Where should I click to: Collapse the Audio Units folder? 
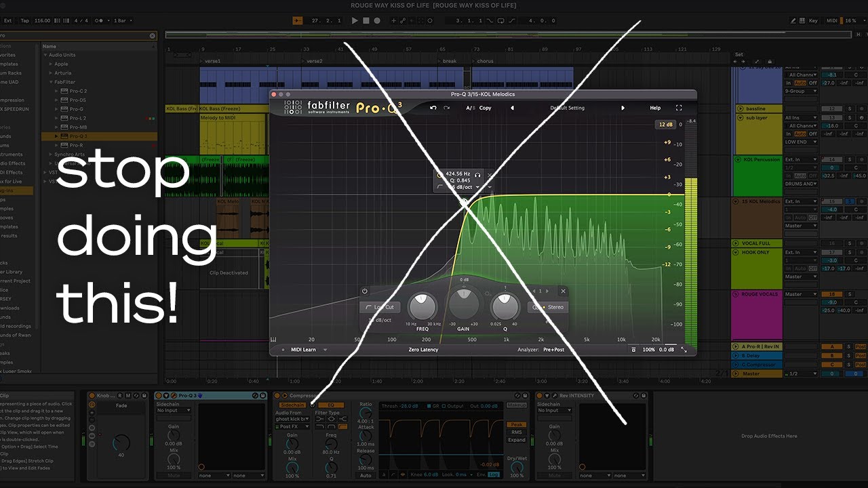click(45, 55)
